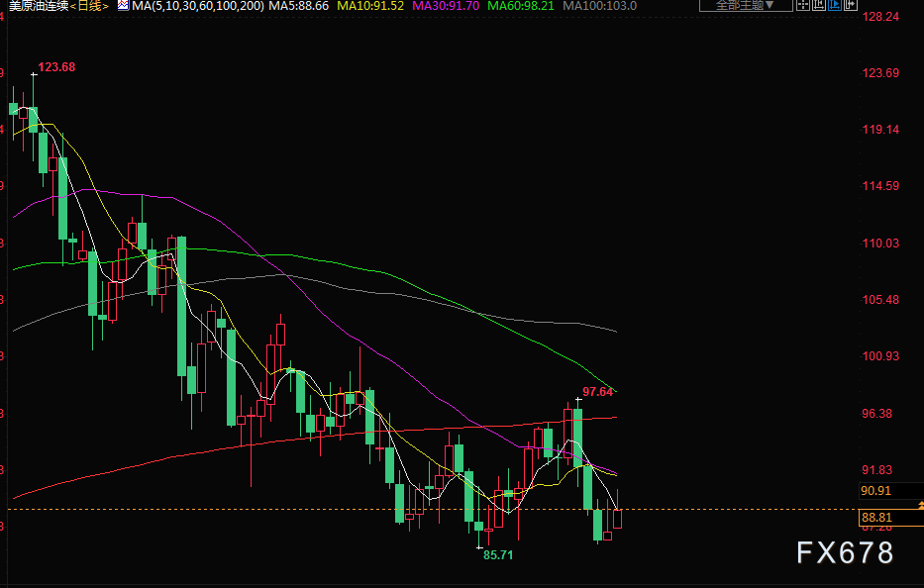
Task: Open the 全部主题 dropdown
Action: pos(746,5)
